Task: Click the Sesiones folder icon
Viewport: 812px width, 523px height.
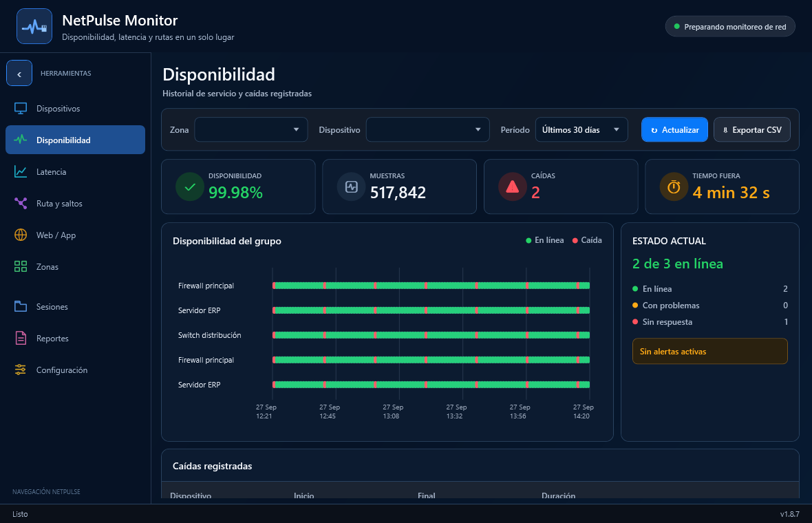Action: click(x=21, y=306)
